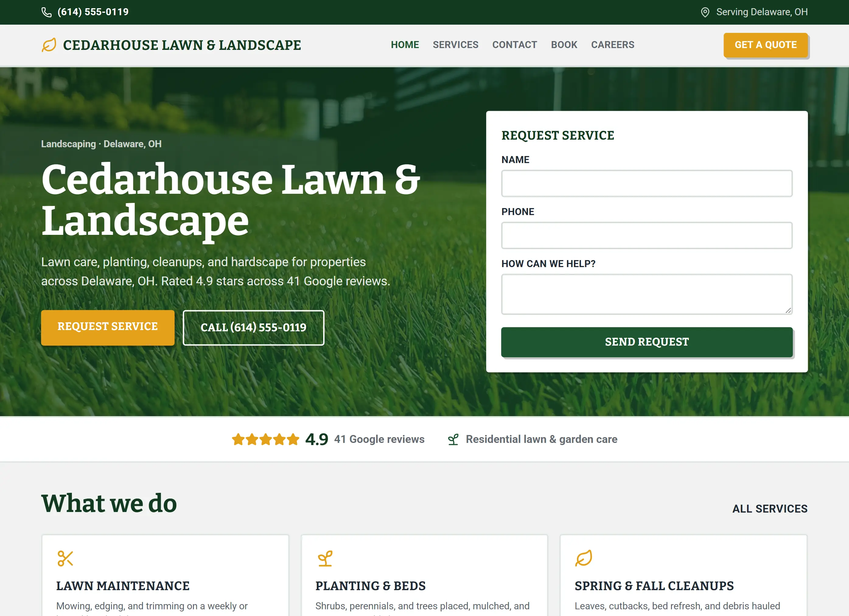
Task: Click the sprout icon beside Residential lawn text
Action: pos(453,439)
